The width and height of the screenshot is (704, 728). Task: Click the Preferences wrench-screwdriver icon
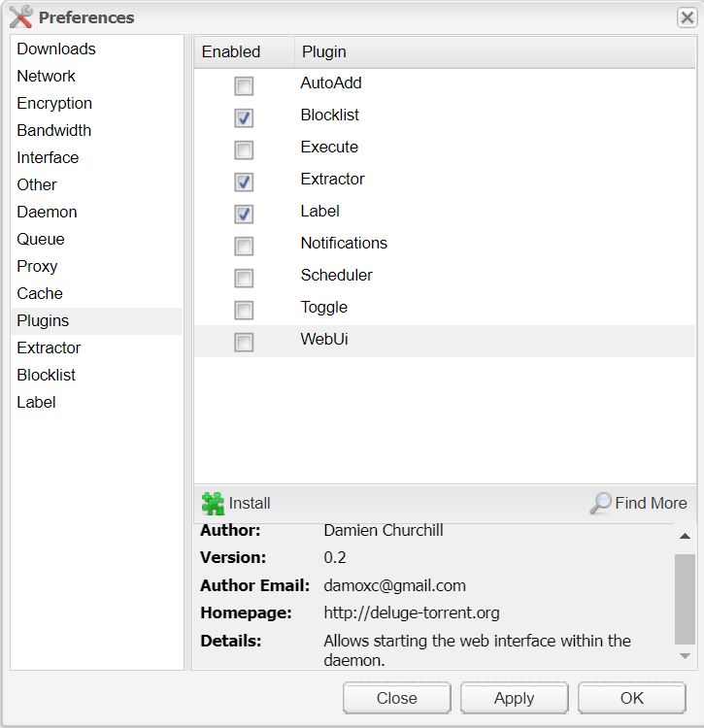(x=21, y=17)
